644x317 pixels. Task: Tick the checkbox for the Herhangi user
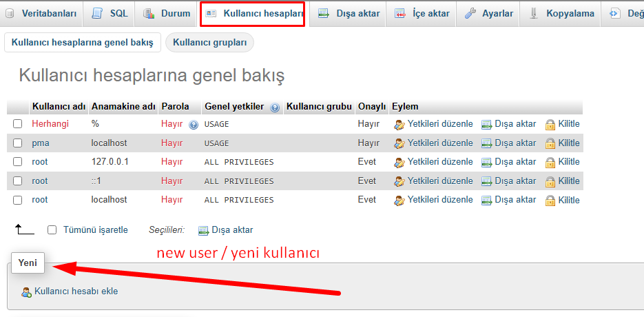pyautogui.click(x=17, y=124)
